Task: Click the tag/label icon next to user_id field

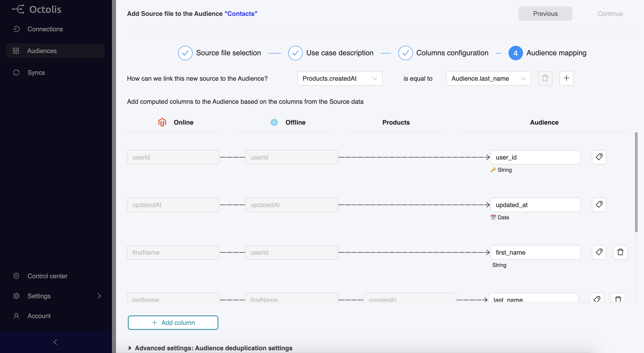Action: coord(599,157)
